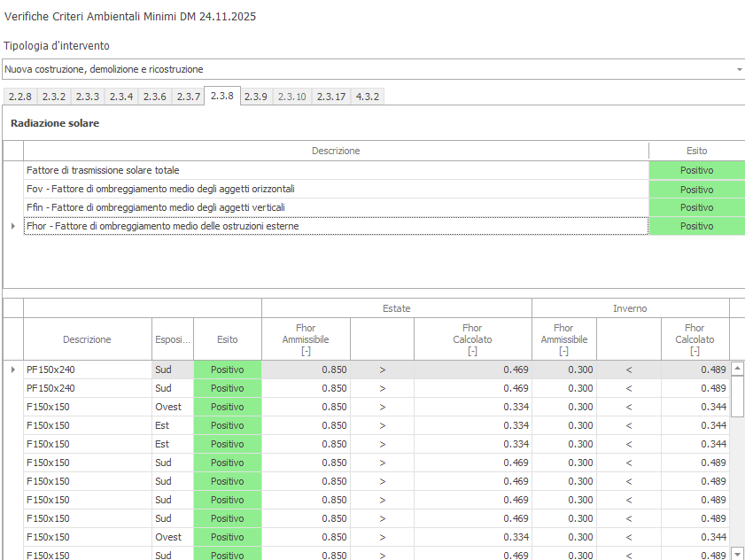Viewport: 745px width, 560px height.
Task: Click the row indicator arrow beside the Fhor row
Action: [12, 226]
